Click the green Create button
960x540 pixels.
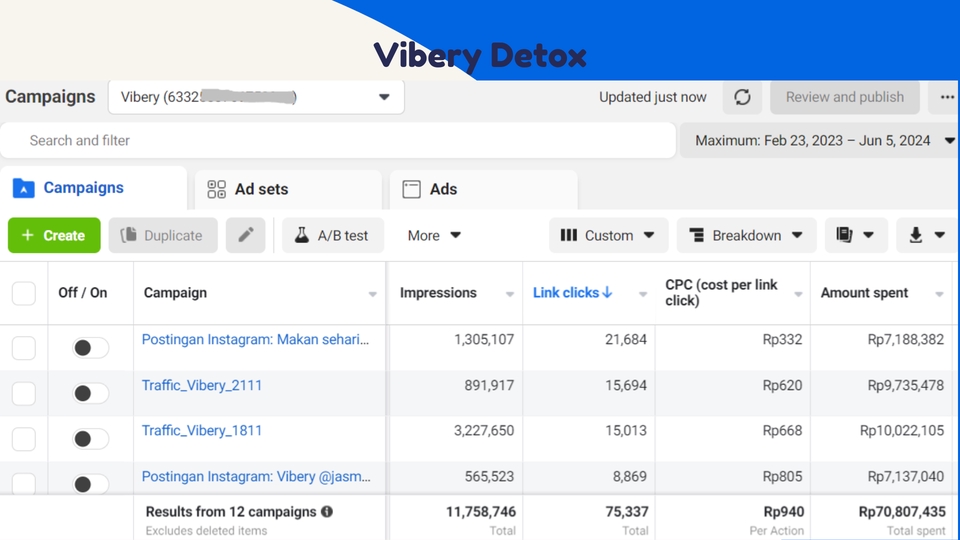(54, 235)
